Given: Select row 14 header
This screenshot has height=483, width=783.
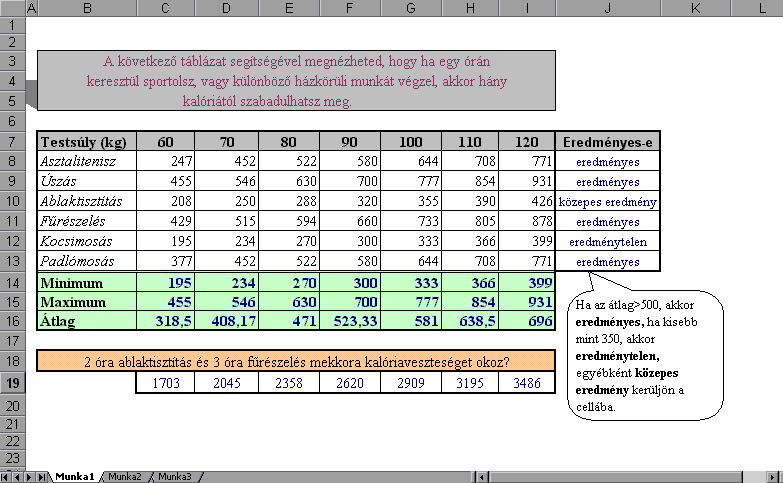Looking at the screenshot, I should (12, 283).
